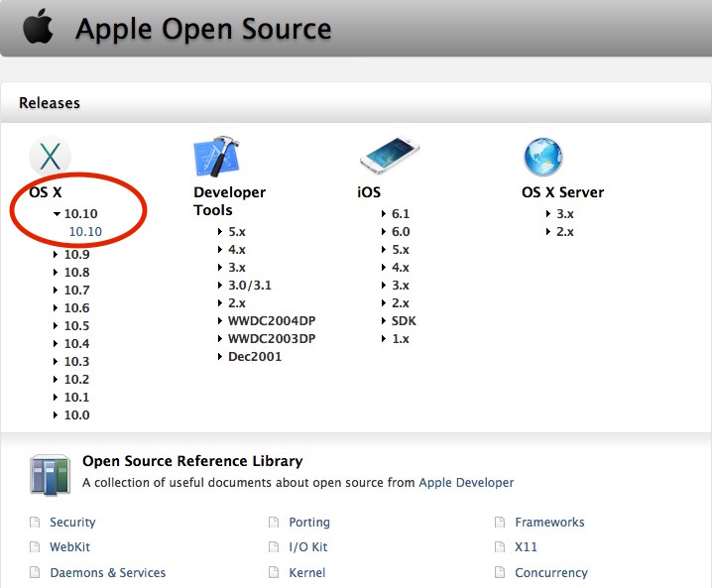Click the Xcode Developer Tools icon
Image resolution: width=712 pixels, height=588 pixels.
(x=216, y=157)
